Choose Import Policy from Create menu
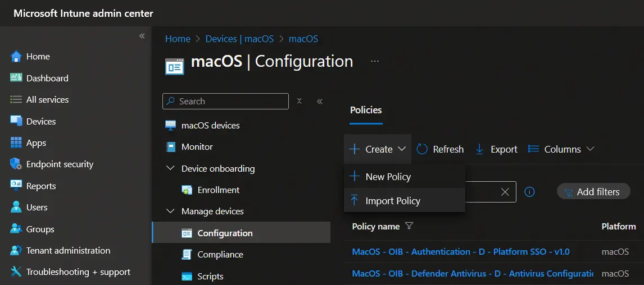The width and height of the screenshot is (644, 285). pyautogui.click(x=392, y=201)
